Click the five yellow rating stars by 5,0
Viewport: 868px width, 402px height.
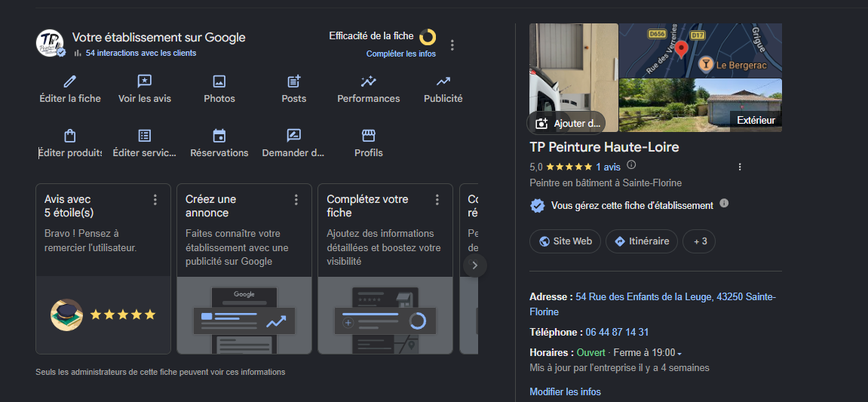point(569,167)
